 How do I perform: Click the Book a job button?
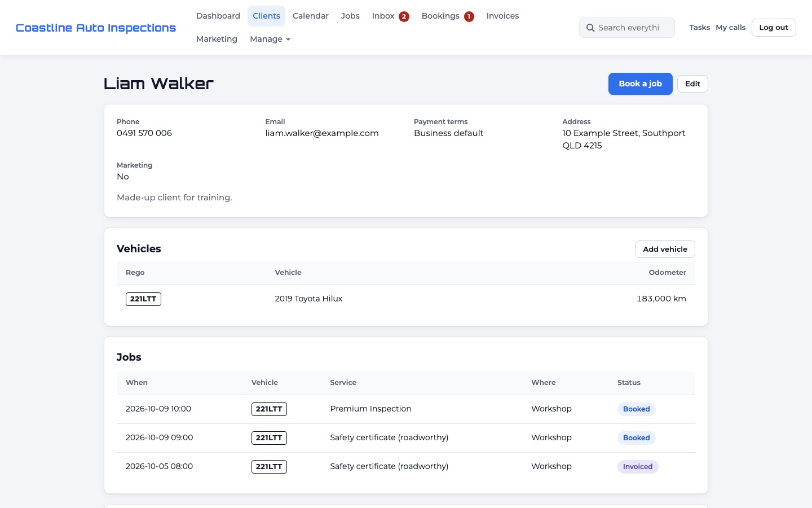click(641, 84)
